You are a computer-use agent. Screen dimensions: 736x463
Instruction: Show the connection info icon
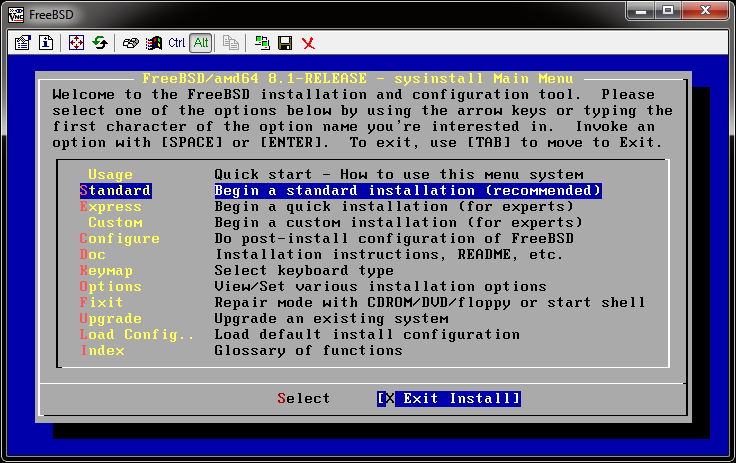coord(46,43)
